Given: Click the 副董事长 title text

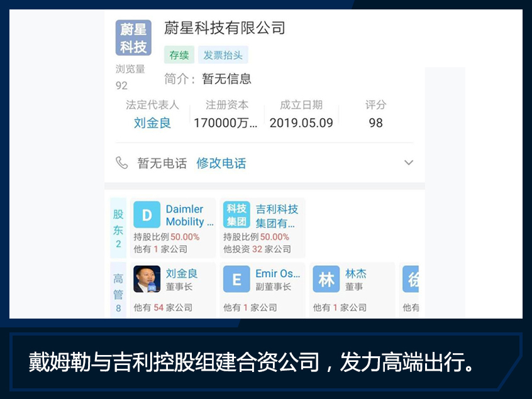Looking at the screenshot, I should tap(273, 287).
